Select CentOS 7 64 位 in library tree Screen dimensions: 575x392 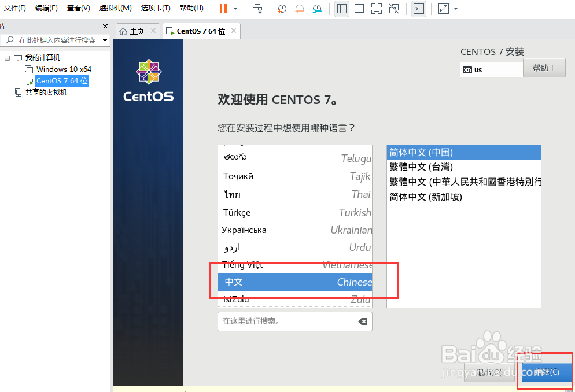(61, 80)
